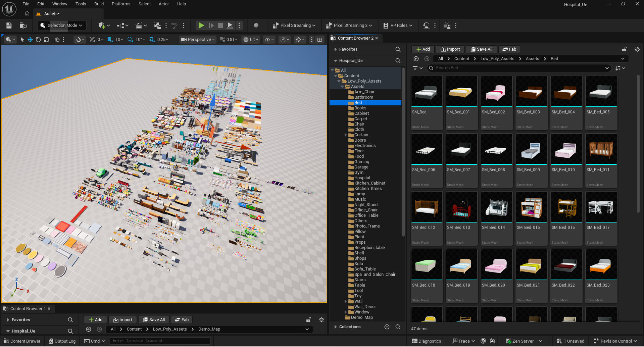Go back in Content Browser 2 history
This screenshot has height=347, width=644.
coord(416,59)
